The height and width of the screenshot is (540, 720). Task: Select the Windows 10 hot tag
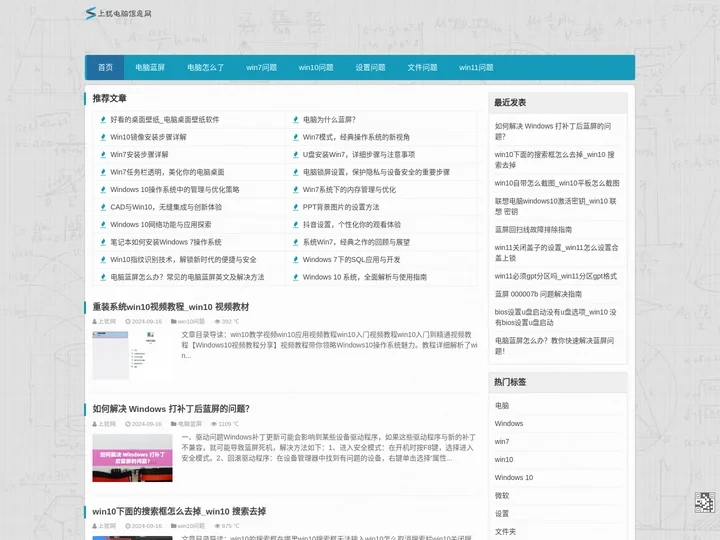tap(514, 478)
